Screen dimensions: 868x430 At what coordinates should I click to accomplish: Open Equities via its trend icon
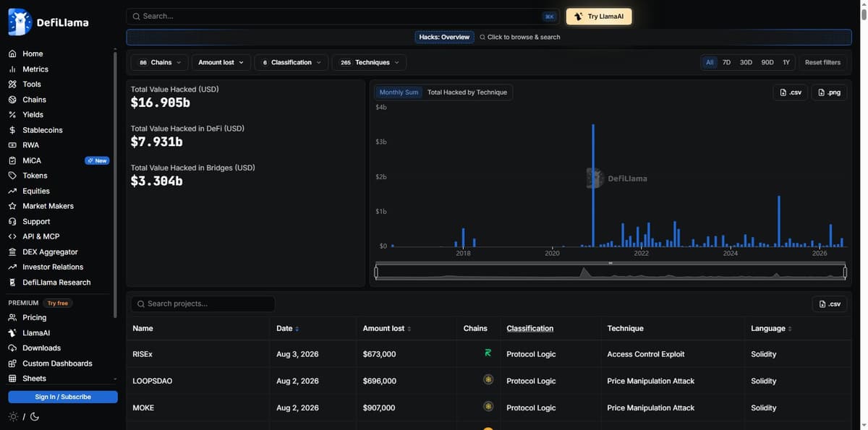click(x=12, y=191)
